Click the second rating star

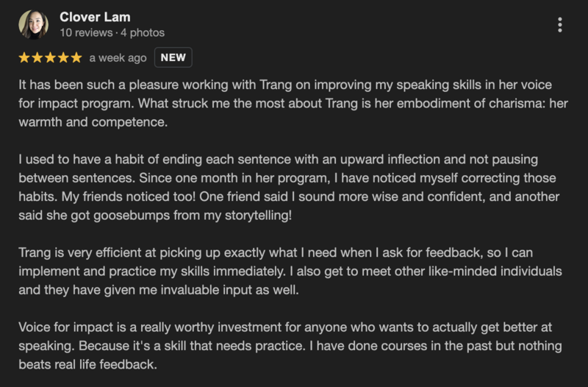point(37,57)
